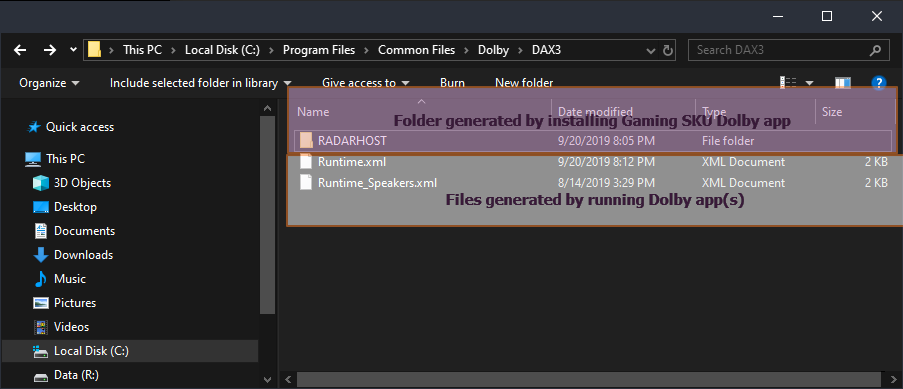Select Program Files breadcrumb
Image resolution: width=903 pixels, height=389 pixels.
pyautogui.click(x=319, y=50)
